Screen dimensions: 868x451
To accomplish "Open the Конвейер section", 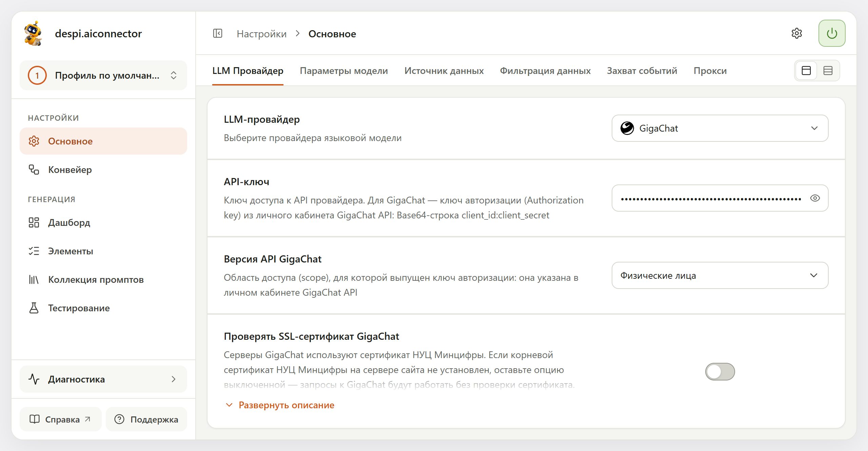I will [x=103, y=170].
